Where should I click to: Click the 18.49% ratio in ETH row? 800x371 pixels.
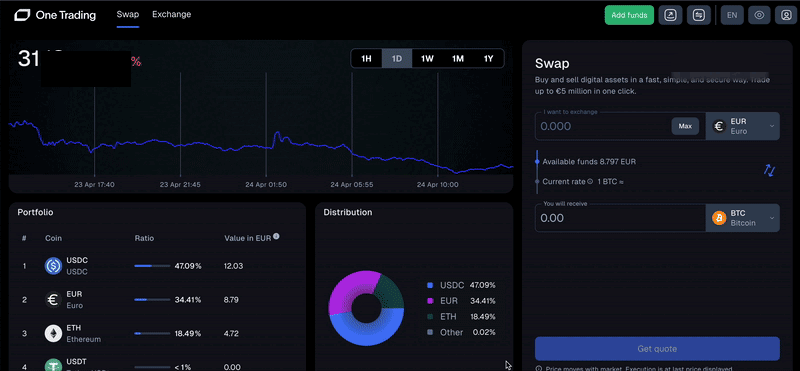tap(188, 333)
